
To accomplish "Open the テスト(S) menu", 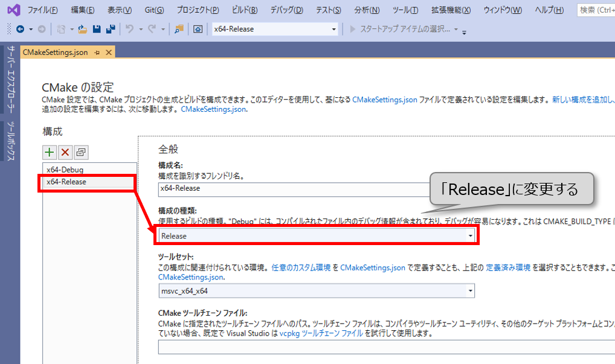I will click(328, 10).
